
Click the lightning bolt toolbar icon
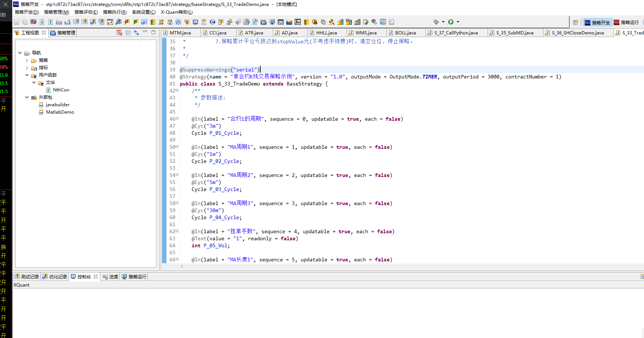[x=127, y=22]
